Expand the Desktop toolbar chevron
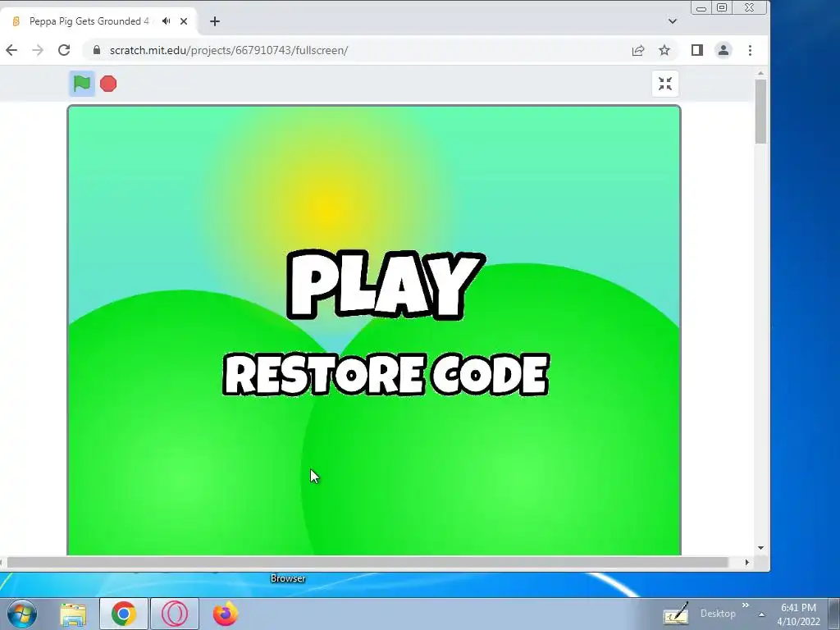The height and width of the screenshot is (630, 840). coord(745,605)
